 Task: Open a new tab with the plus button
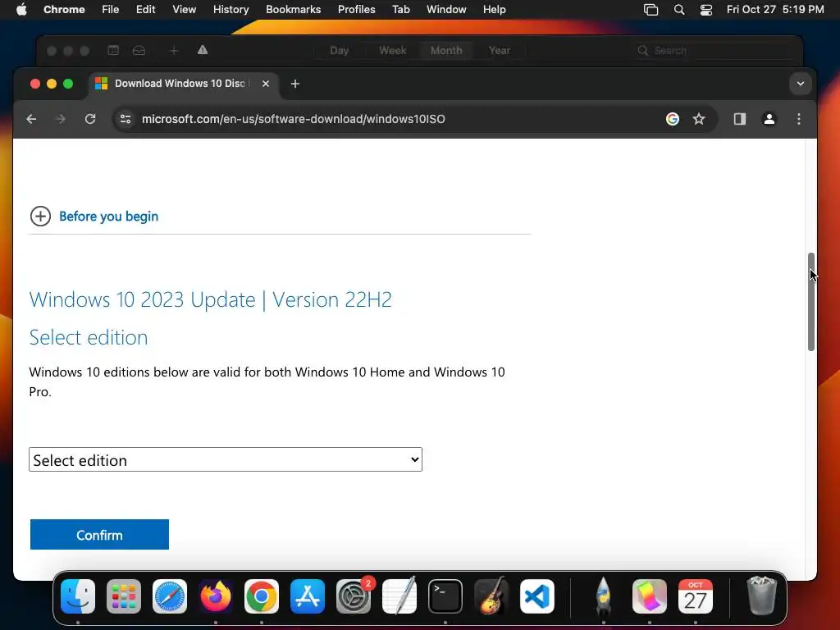click(x=295, y=84)
